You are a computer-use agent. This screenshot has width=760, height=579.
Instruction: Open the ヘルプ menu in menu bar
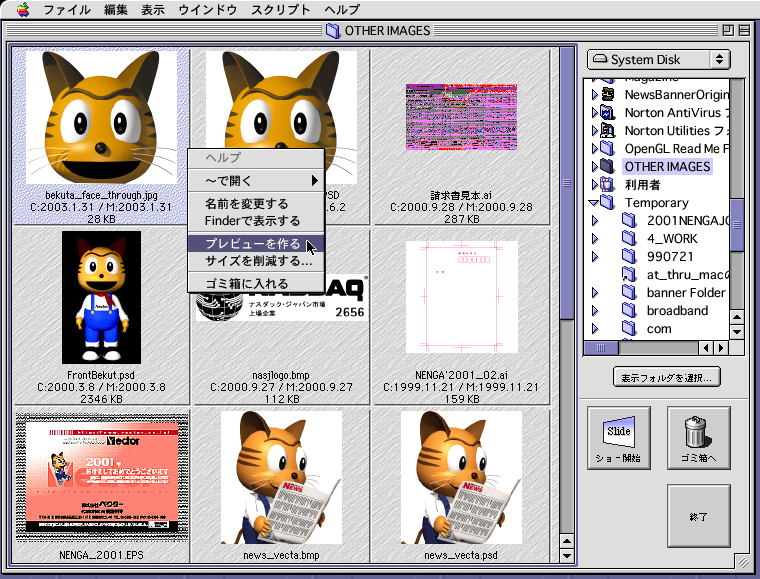click(x=342, y=10)
